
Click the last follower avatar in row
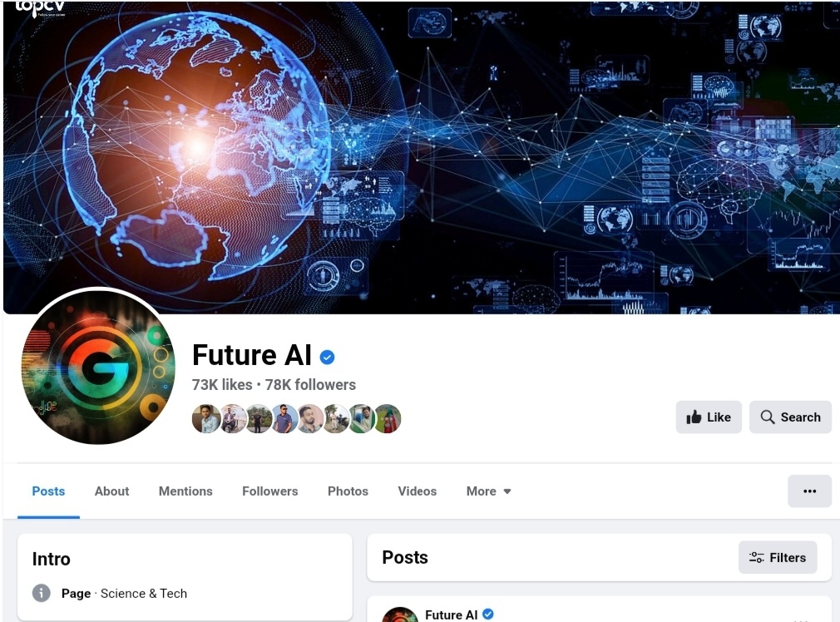click(x=388, y=418)
